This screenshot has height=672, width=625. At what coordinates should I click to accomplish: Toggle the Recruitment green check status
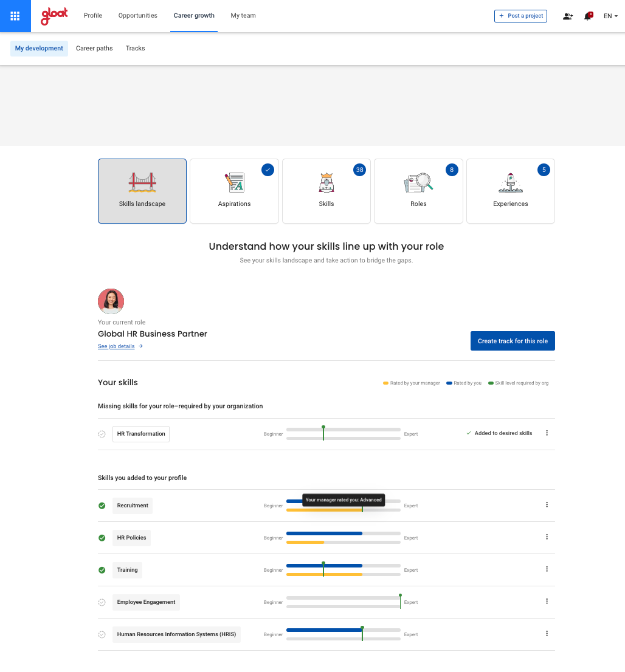point(102,506)
